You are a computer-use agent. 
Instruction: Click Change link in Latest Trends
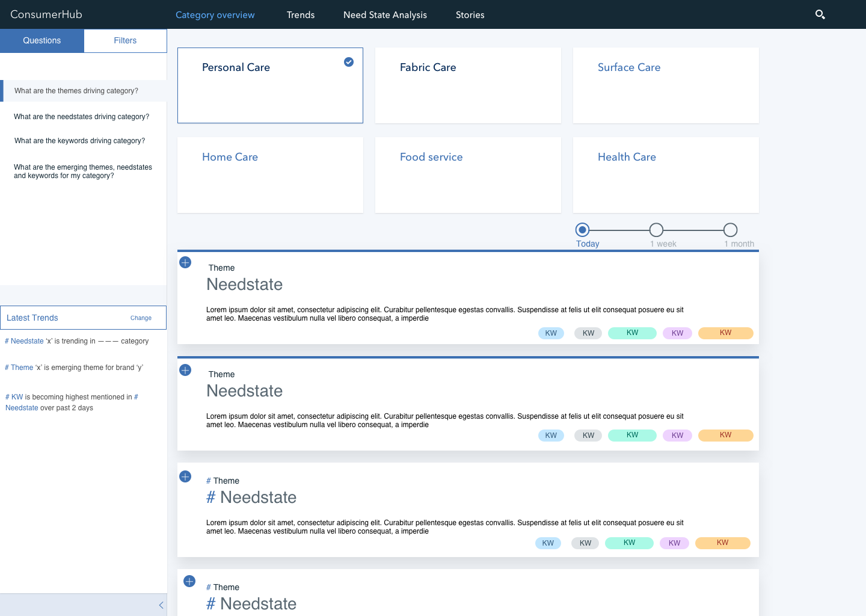(141, 318)
